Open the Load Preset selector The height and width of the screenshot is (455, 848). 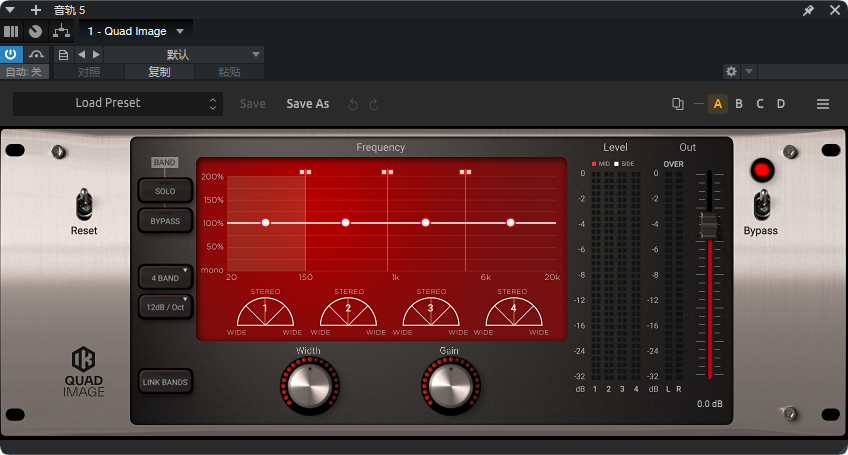click(x=117, y=103)
